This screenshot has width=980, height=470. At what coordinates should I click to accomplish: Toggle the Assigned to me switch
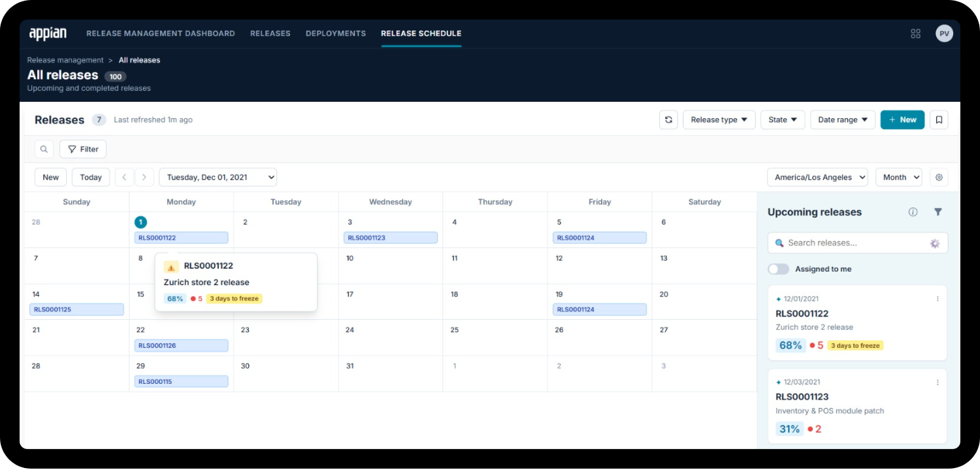(x=778, y=269)
